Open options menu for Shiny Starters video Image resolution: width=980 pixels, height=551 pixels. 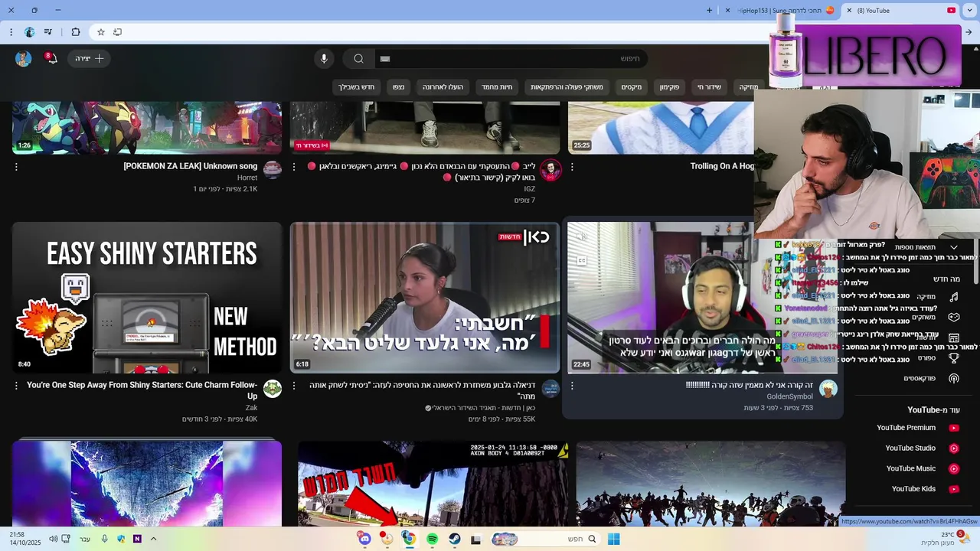click(x=16, y=386)
